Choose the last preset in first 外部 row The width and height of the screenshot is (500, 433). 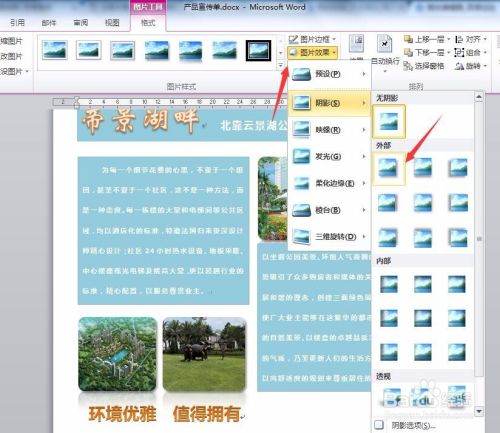458,168
